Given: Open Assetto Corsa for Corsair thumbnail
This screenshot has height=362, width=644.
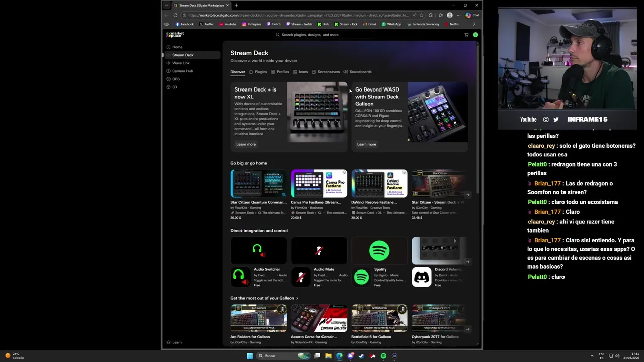Looking at the screenshot, I should (x=319, y=318).
